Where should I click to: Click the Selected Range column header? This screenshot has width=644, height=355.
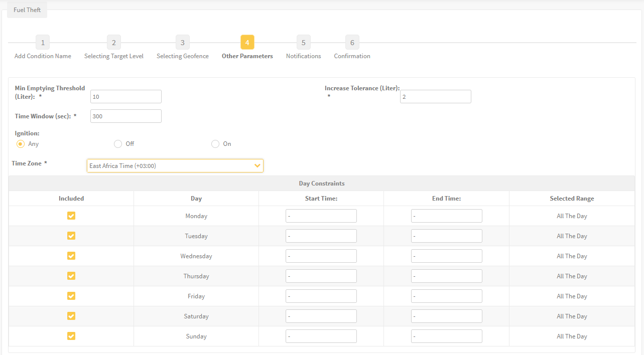(x=572, y=199)
